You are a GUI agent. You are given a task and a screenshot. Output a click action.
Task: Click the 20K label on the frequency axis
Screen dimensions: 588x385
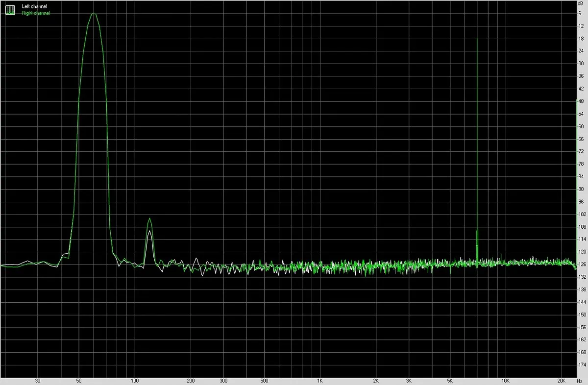click(561, 380)
